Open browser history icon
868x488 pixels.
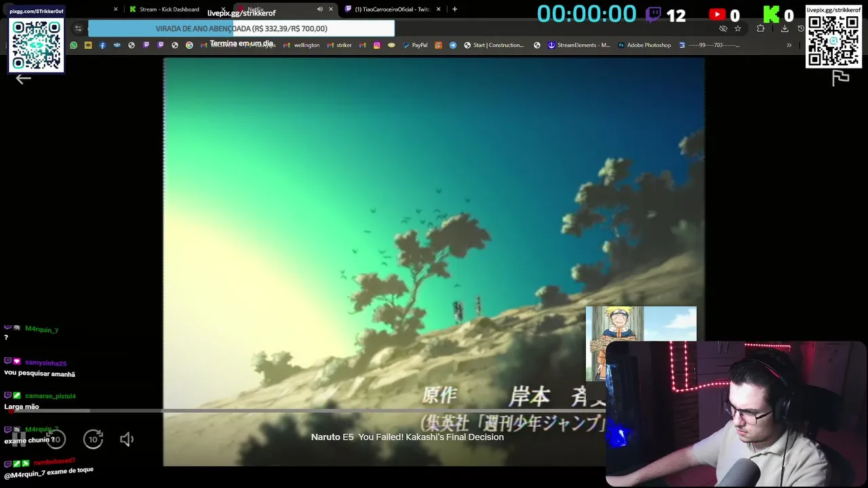(x=801, y=28)
